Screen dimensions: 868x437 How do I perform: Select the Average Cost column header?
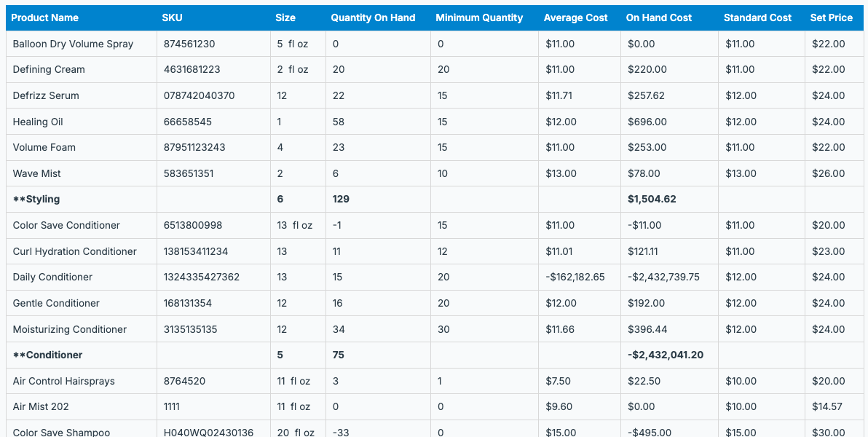[x=575, y=17]
